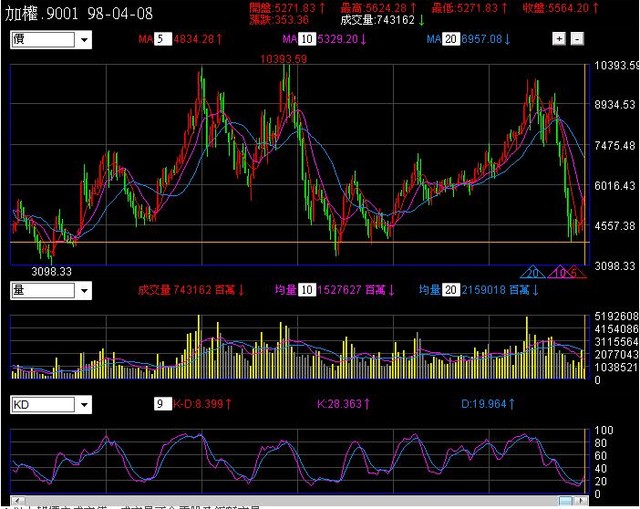This screenshot has width=640, height=509.
Task: Click the 開盤:5271.83 header value
Action: click(x=287, y=8)
